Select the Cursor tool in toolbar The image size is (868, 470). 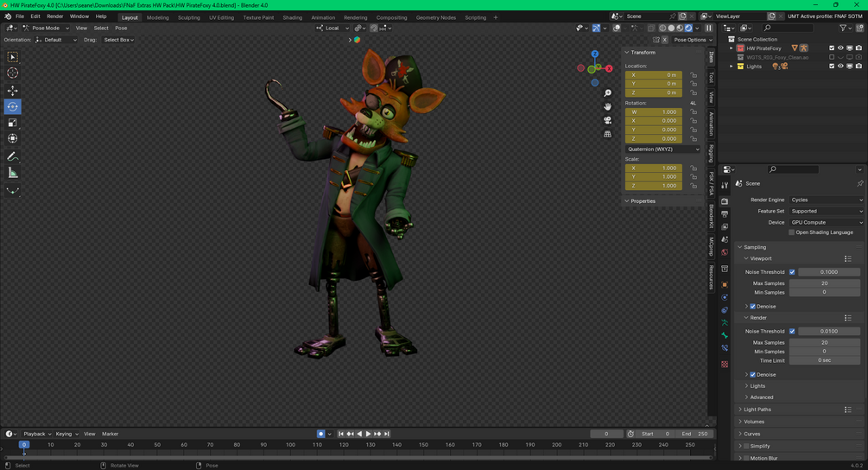pos(12,73)
